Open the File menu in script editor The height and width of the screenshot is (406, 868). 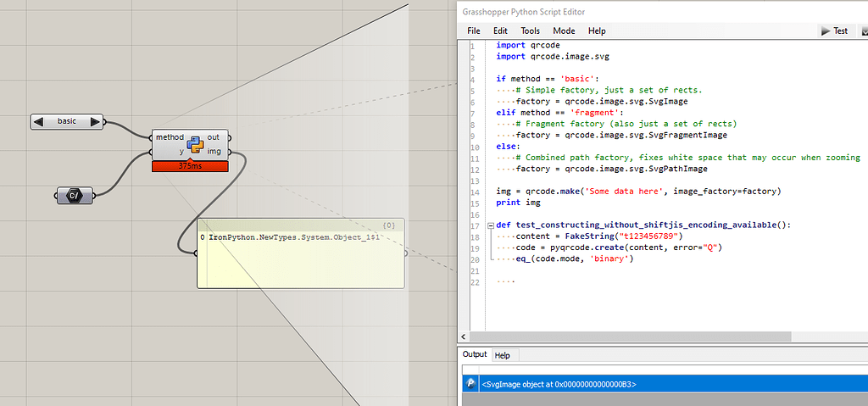(473, 31)
